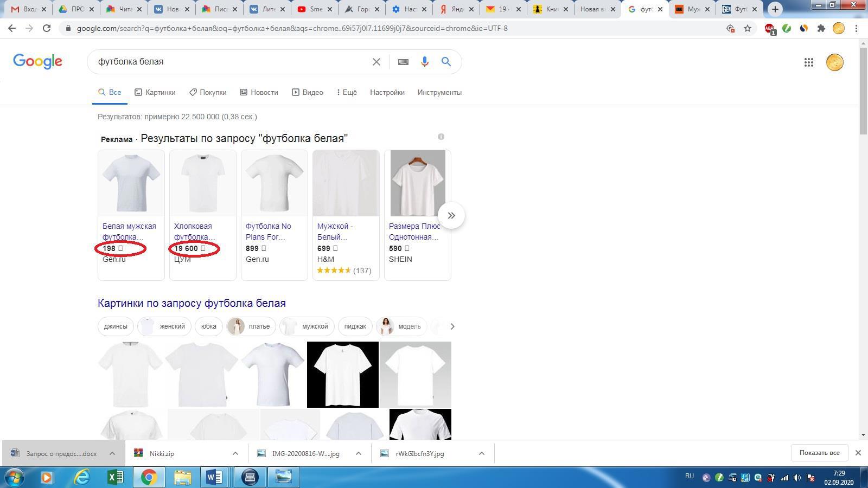Expand more image filter chips

[x=452, y=326]
